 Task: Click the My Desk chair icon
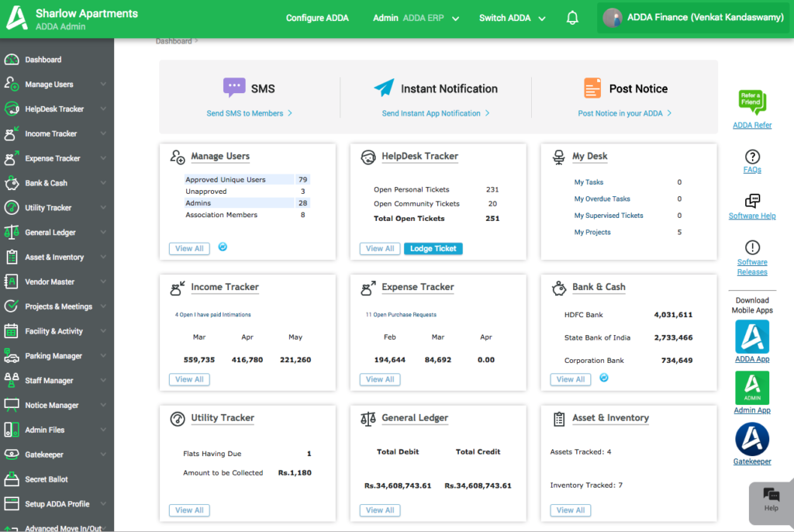pyautogui.click(x=558, y=157)
